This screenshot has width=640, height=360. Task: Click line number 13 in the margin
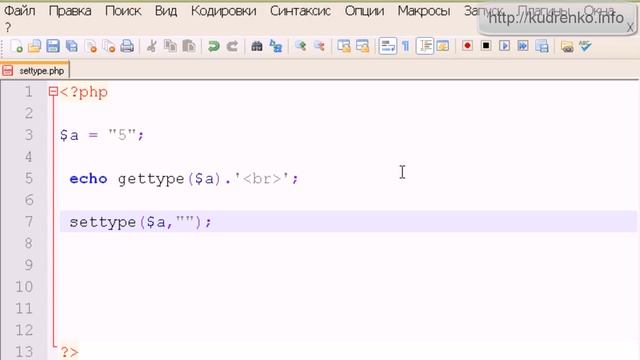click(x=24, y=351)
